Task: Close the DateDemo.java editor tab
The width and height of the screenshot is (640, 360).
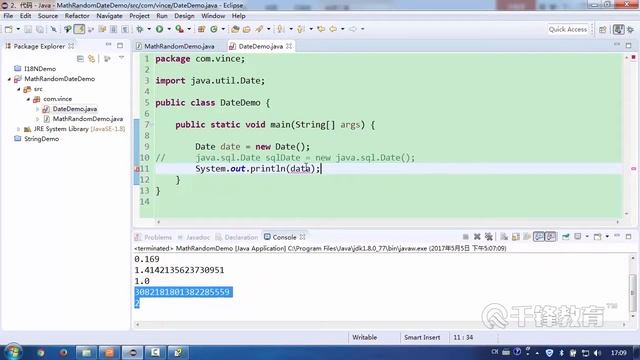Action: 289,46
